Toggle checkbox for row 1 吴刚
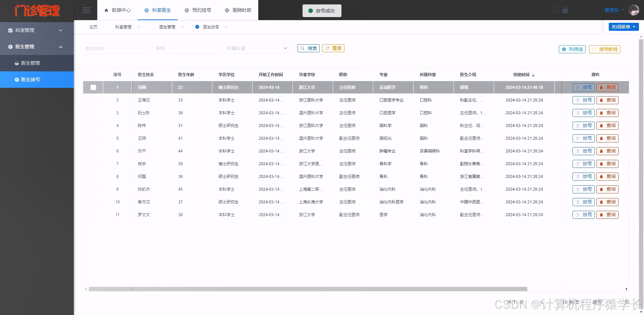Viewport: 644px width, 315px height. click(93, 87)
